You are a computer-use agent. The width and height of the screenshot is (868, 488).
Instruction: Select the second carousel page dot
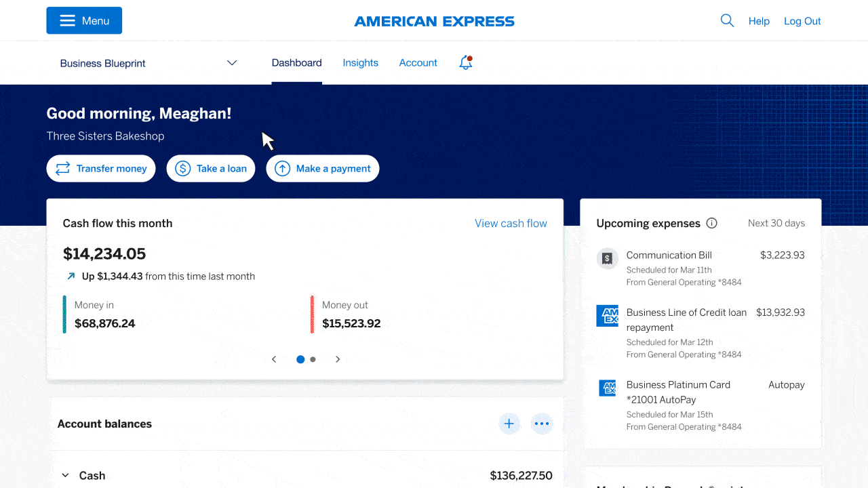pos(313,359)
